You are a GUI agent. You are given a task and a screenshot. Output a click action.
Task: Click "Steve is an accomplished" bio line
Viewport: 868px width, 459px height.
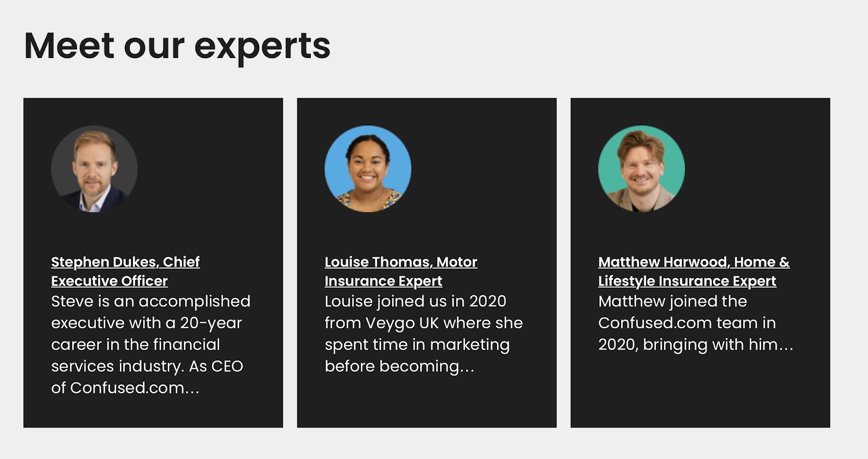151,301
